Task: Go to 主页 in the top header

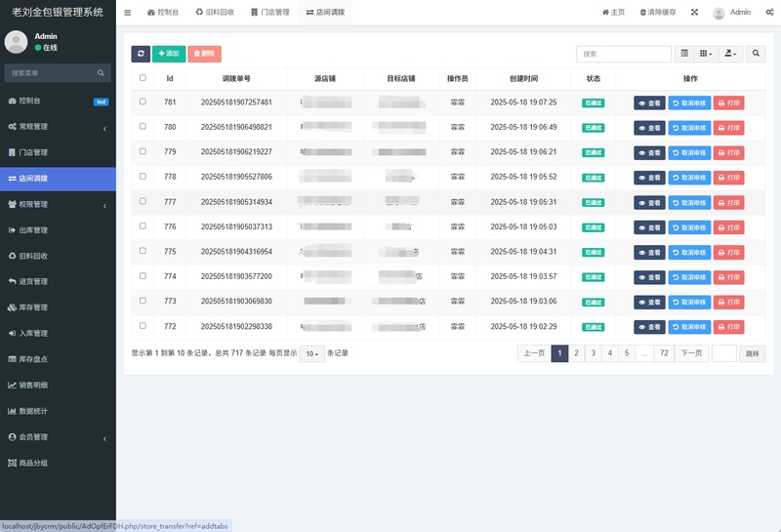Action: (x=614, y=13)
